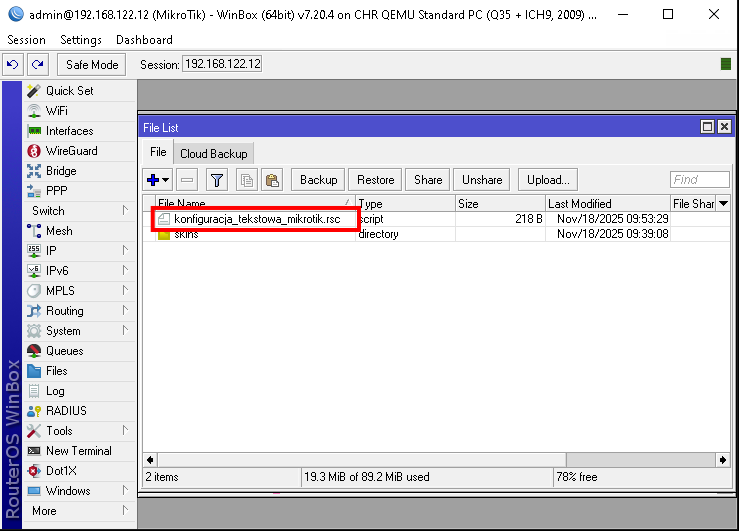Select konfiguracja_tekstowa_mikrotik.rsc file row
The image size is (739, 531).
point(436,219)
